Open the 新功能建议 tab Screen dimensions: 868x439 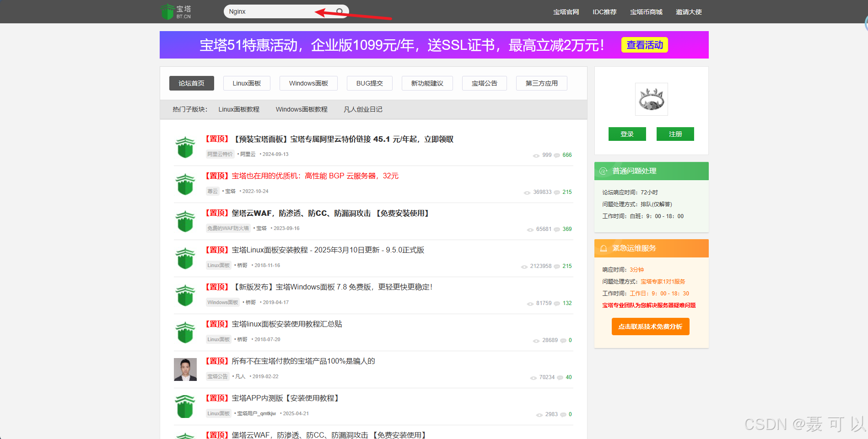427,83
